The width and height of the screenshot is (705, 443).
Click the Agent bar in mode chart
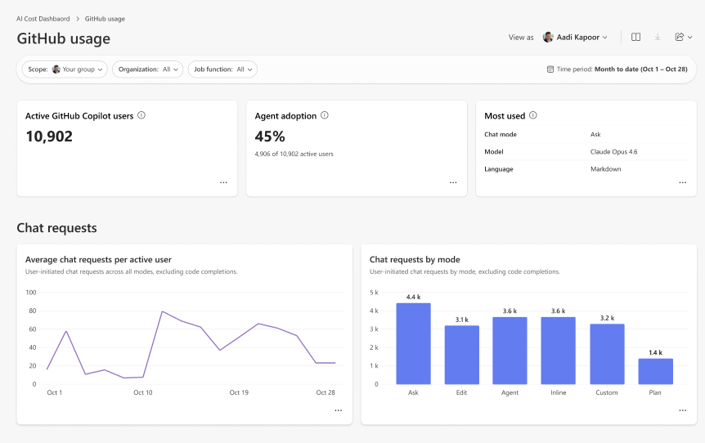point(510,351)
